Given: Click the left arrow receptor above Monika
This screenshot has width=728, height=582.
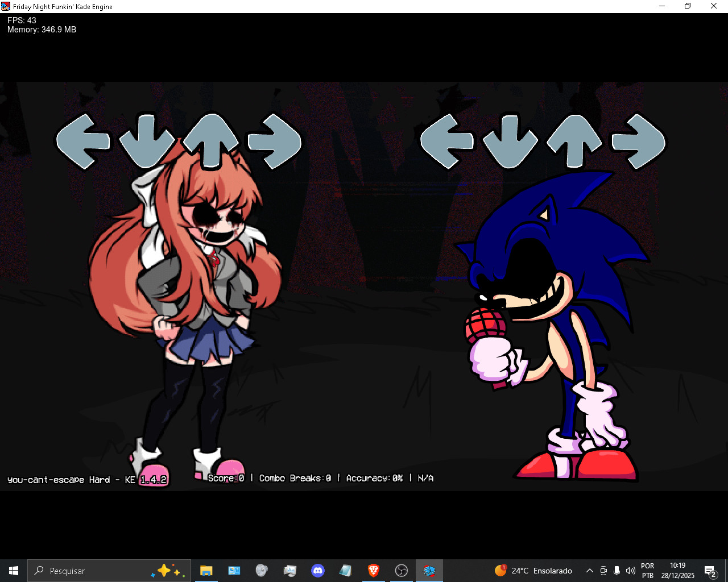Looking at the screenshot, I should (x=83, y=142).
